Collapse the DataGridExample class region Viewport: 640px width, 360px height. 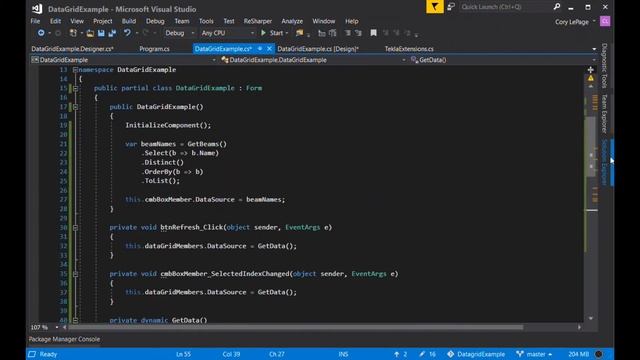(76, 88)
